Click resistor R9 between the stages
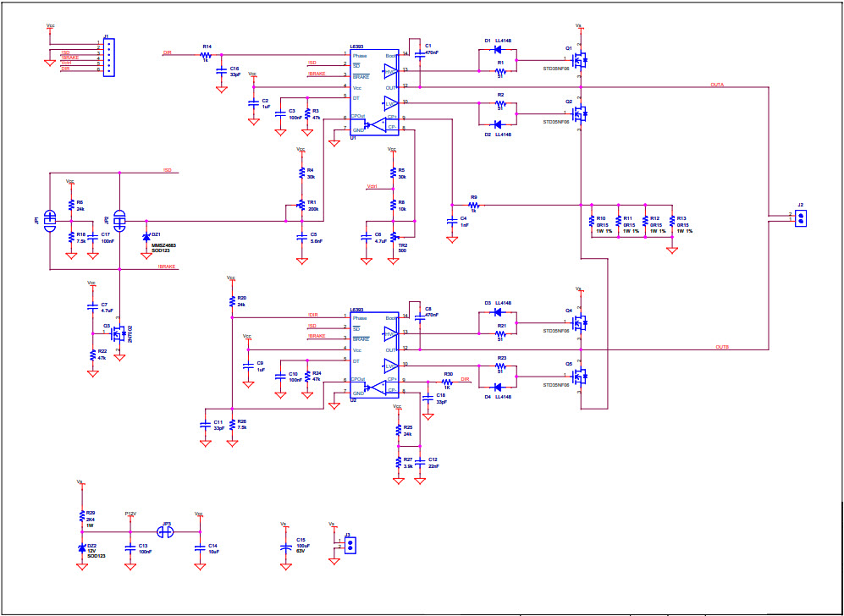844x616 pixels. coord(474,203)
